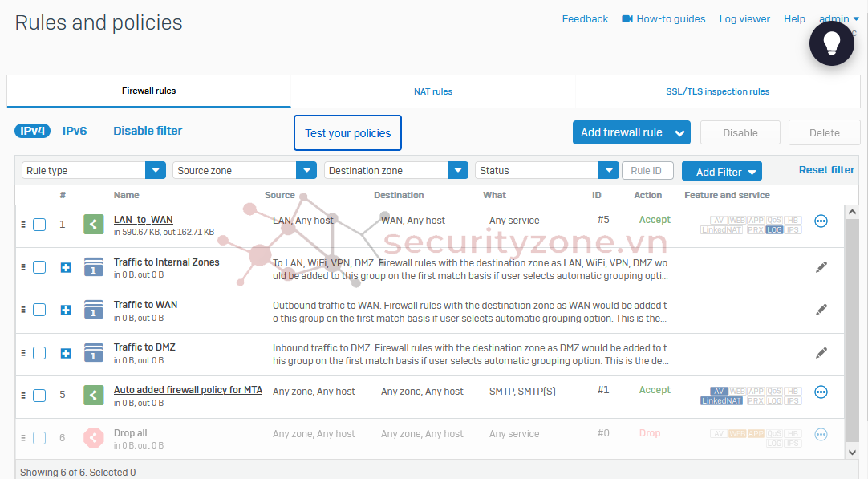The height and width of the screenshot is (479, 868).
Task: Expand the Traffic to WAN group
Action: point(66,311)
